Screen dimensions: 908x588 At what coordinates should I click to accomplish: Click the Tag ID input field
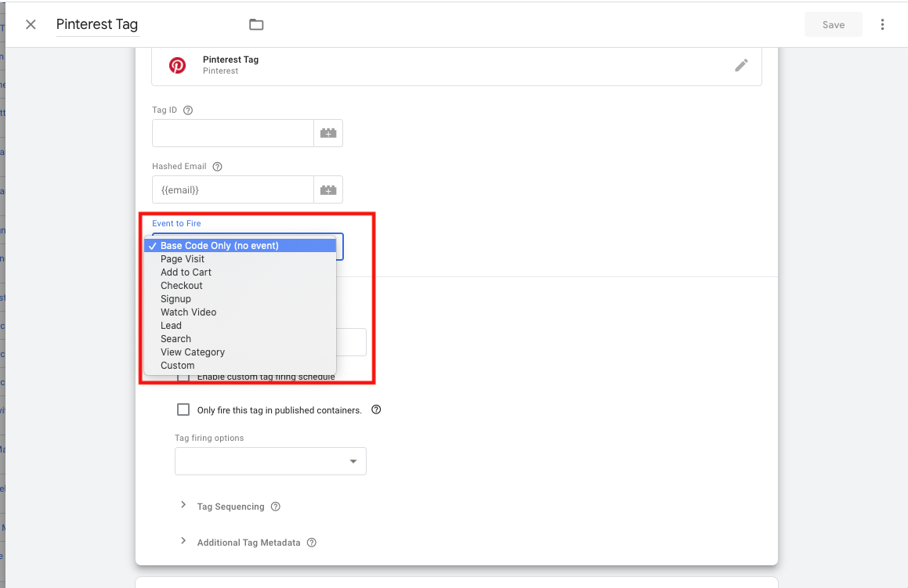(233, 133)
